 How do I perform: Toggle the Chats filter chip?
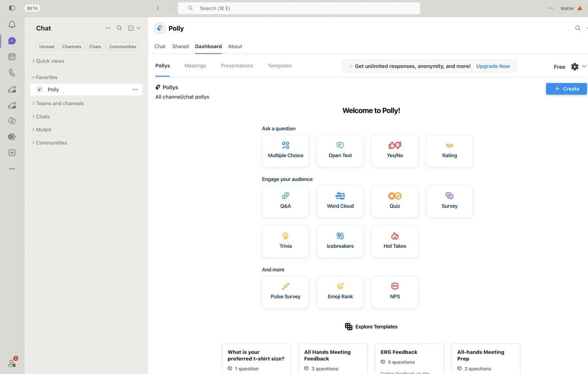coord(95,47)
